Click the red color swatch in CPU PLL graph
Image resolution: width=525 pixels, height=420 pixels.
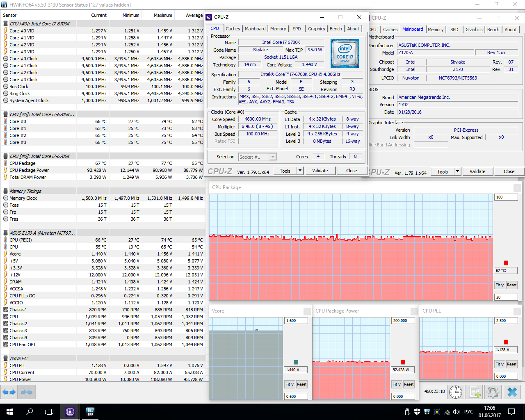(506, 342)
